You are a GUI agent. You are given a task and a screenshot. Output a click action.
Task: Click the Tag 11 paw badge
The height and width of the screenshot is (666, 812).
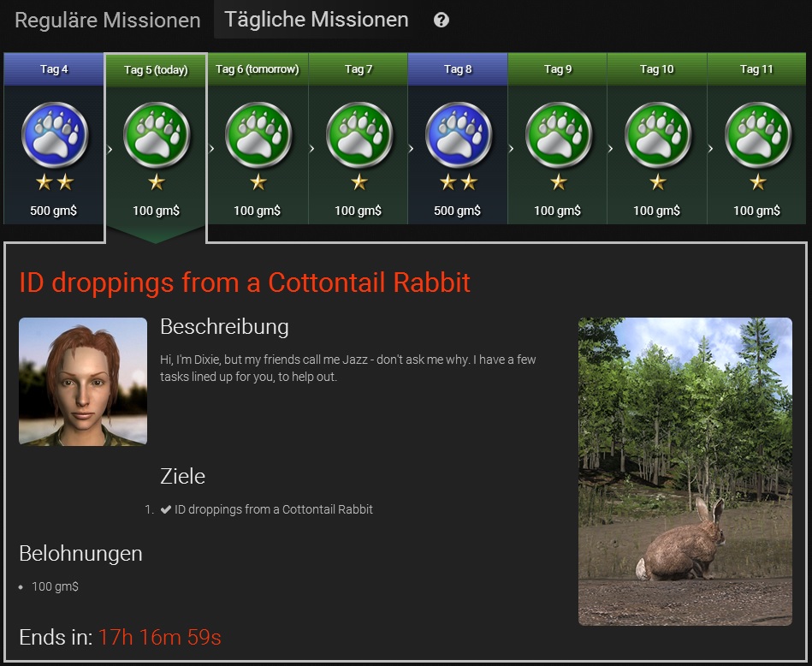click(757, 134)
